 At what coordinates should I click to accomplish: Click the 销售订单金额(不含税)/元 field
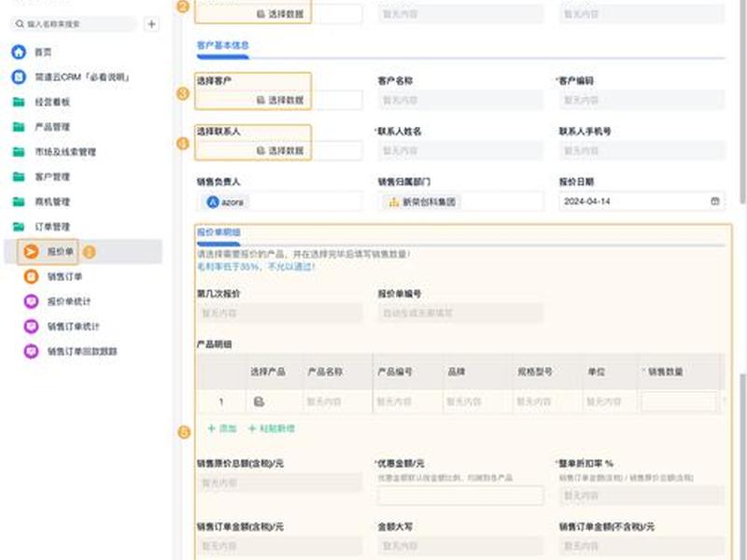(641, 546)
